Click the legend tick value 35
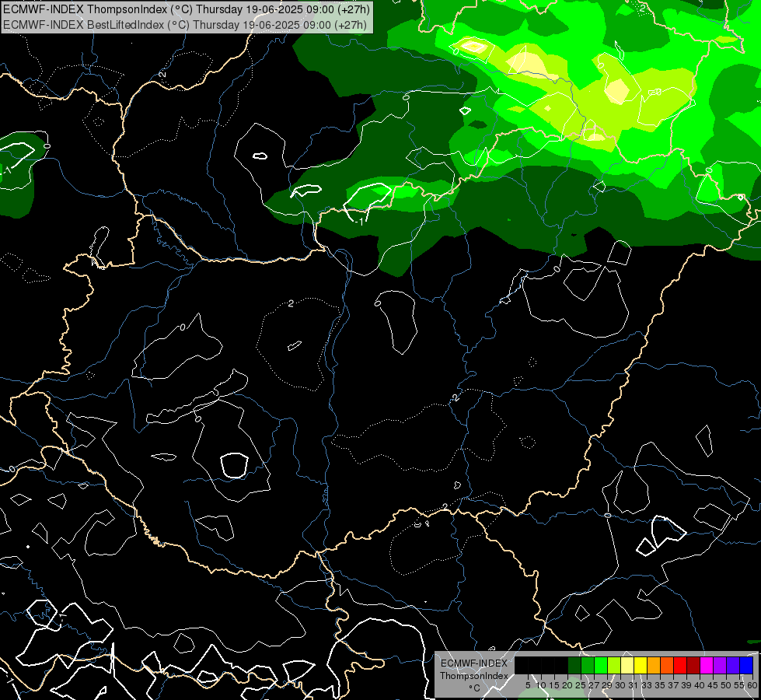 pyautogui.click(x=660, y=685)
